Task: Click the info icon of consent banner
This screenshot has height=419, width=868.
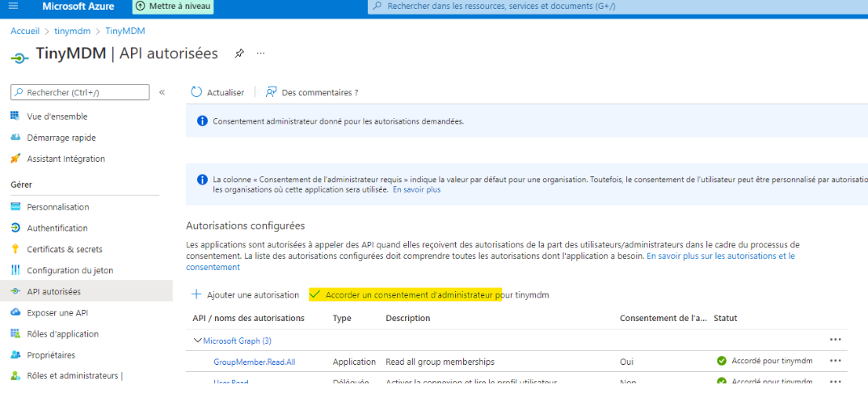Action: point(202,121)
